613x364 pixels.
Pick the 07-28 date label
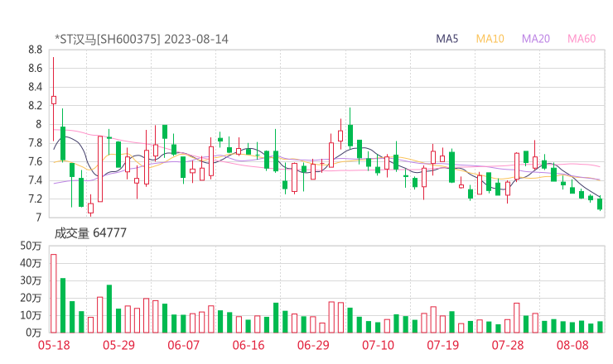click(x=508, y=345)
